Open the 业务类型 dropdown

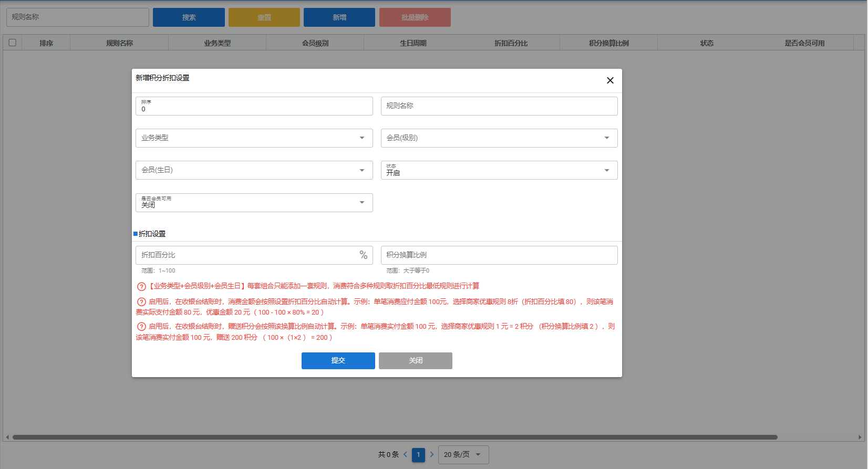254,138
